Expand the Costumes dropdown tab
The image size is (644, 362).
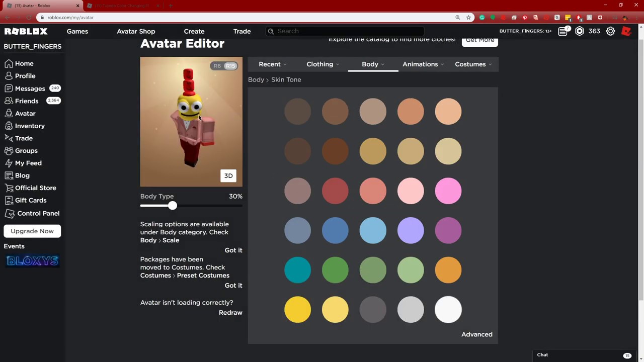coord(473,64)
